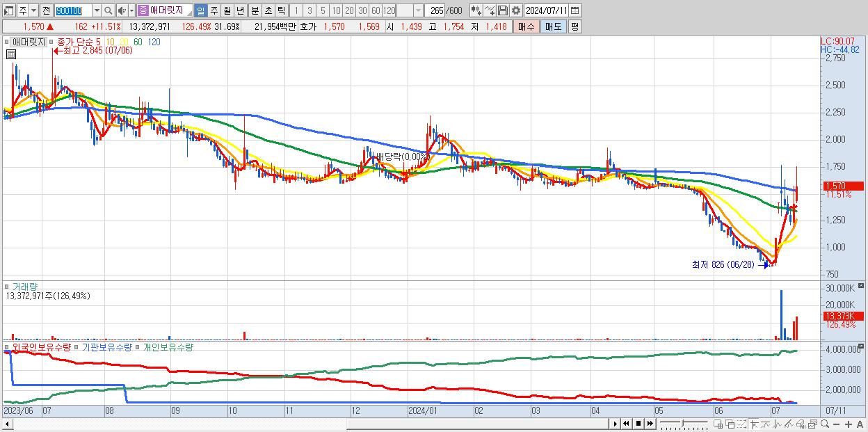Set interval to 1
Screen dimensions: 868x432
click(x=296, y=11)
